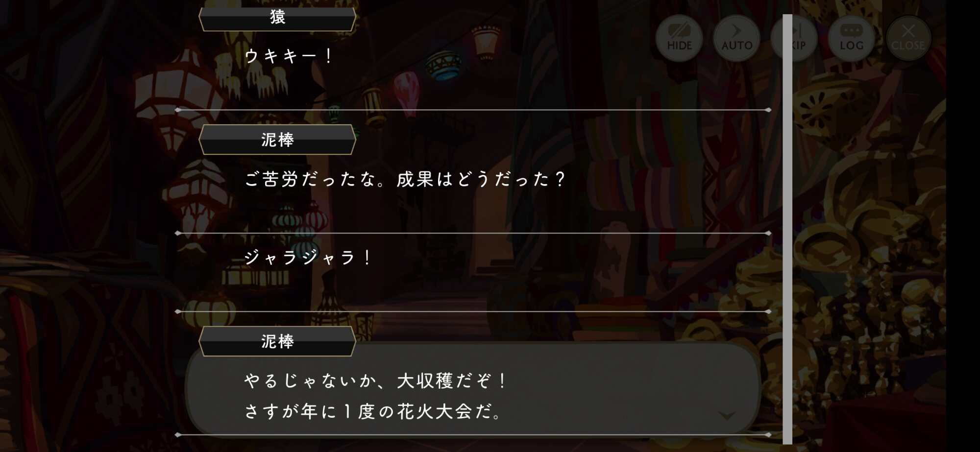980x452 pixels.
Task: Tap the HIDE button icon
Action: [679, 38]
